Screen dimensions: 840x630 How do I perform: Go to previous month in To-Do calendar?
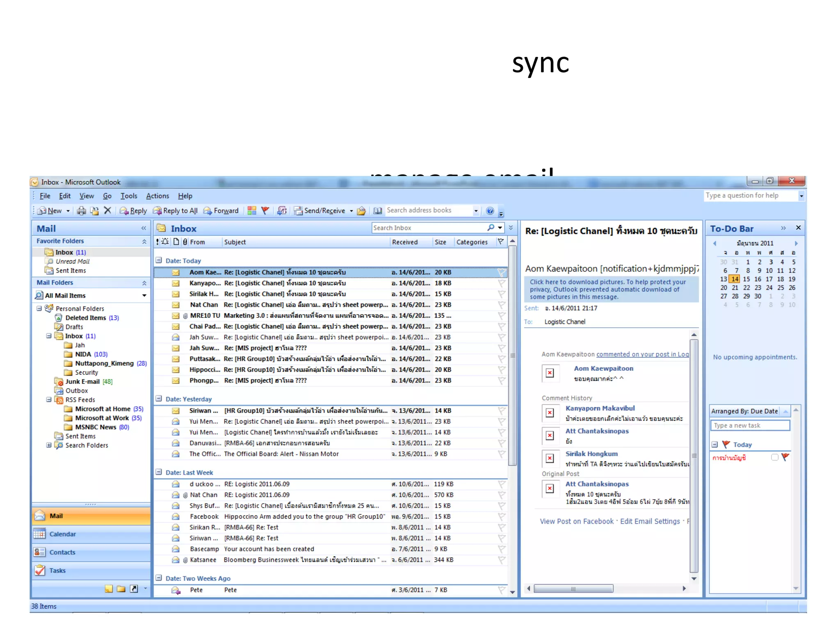point(714,243)
